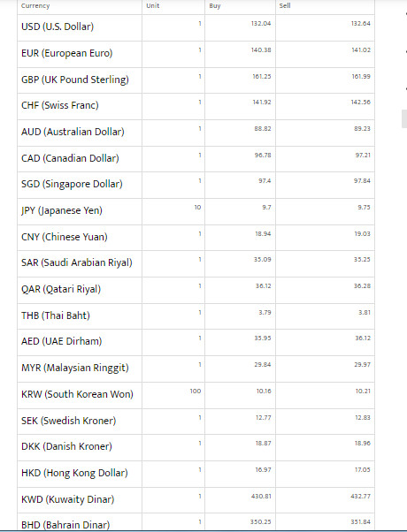Click KRW unit value 100
Viewport: 407px width, 532px height.
[196, 391]
